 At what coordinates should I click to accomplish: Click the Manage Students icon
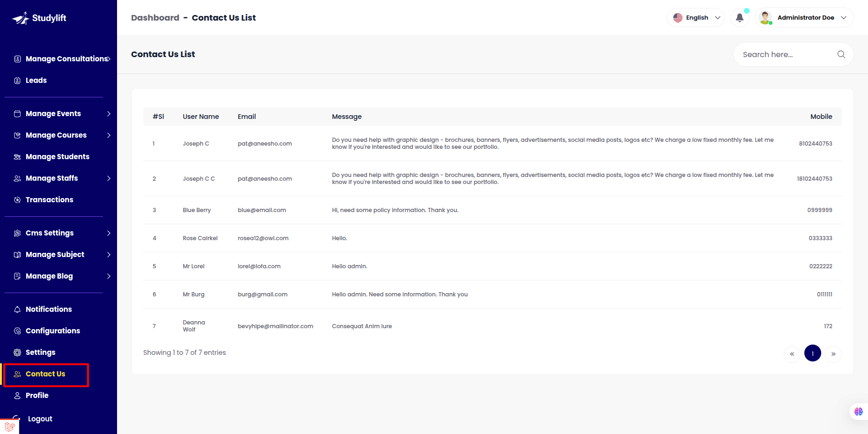17,157
